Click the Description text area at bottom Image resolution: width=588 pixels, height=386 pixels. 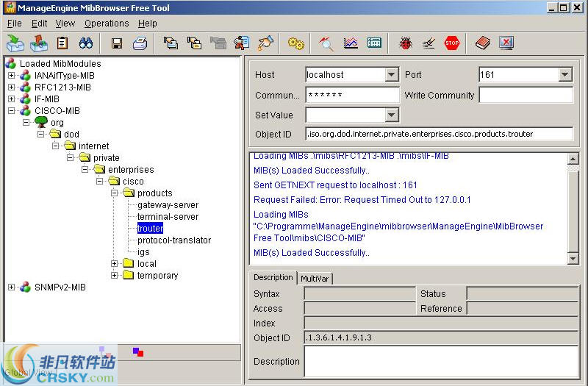(x=441, y=361)
